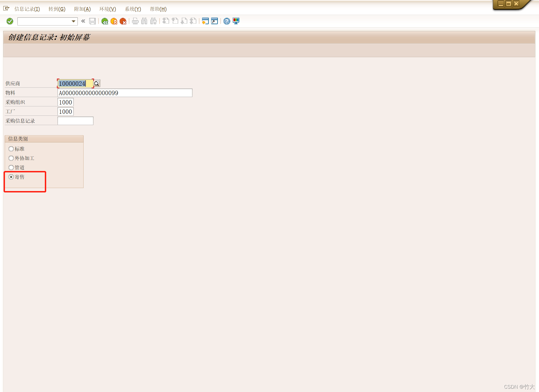Open the blue Help question mark icon

click(227, 21)
